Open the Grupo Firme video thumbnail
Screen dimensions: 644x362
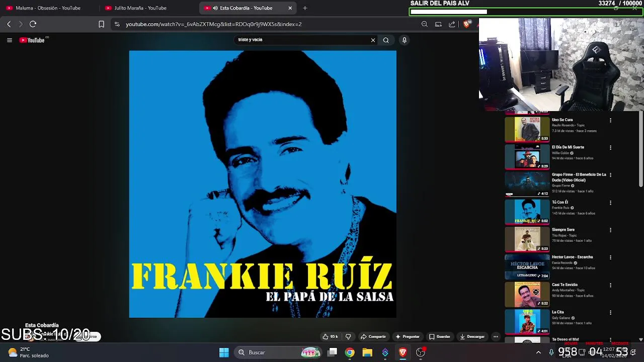tap(527, 184)
